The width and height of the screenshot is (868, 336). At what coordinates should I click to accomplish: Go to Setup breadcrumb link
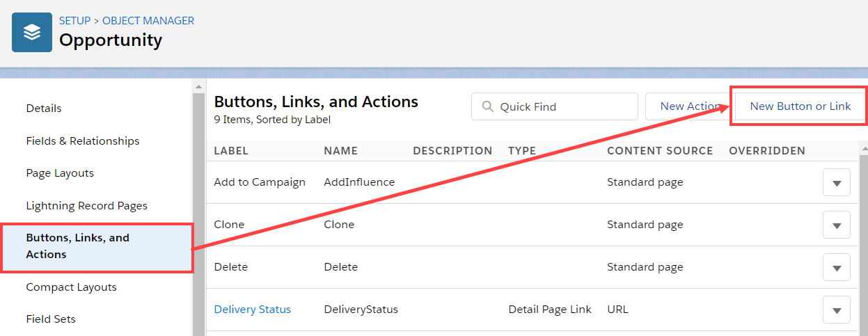click(74, 21)
